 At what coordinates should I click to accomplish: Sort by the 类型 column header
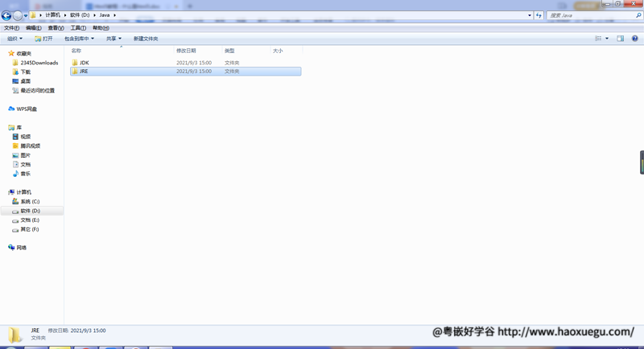pos(229,51)
